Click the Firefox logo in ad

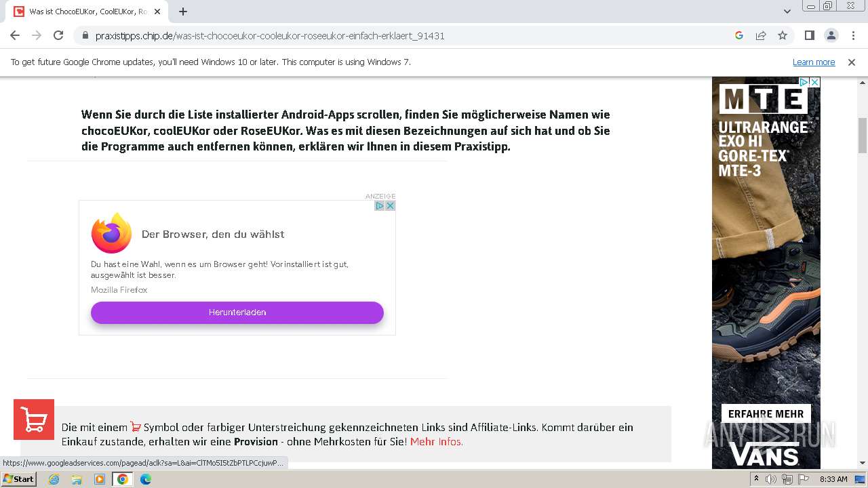pos(111,233)
